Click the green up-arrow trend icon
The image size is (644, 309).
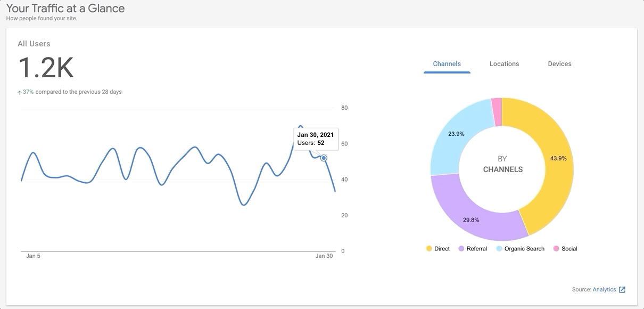click(x=20, y=92)
